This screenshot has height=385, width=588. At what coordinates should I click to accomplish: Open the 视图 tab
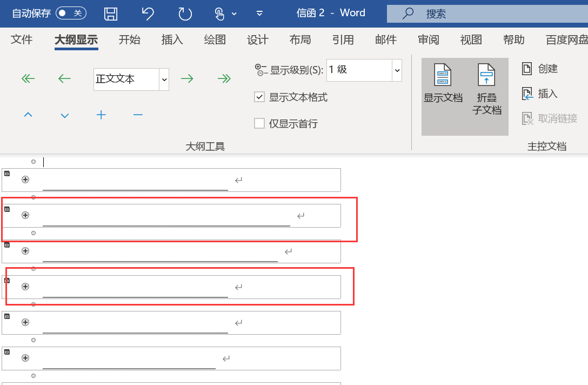coord(471,39)
